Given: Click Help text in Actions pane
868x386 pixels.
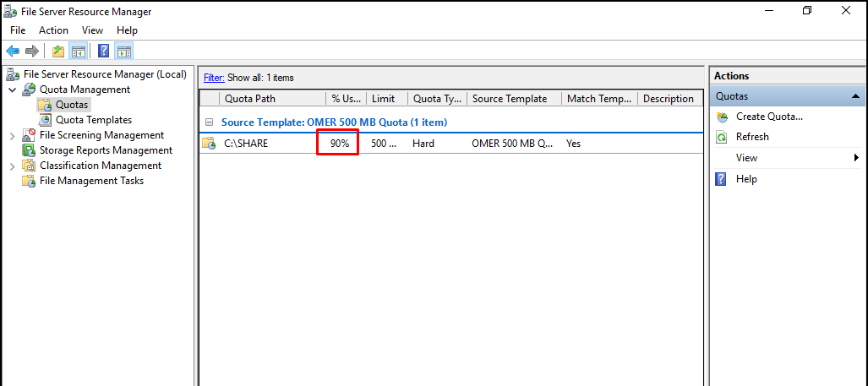Looking at the screenshot, I should pyautogui.click(x=746, y=179).
